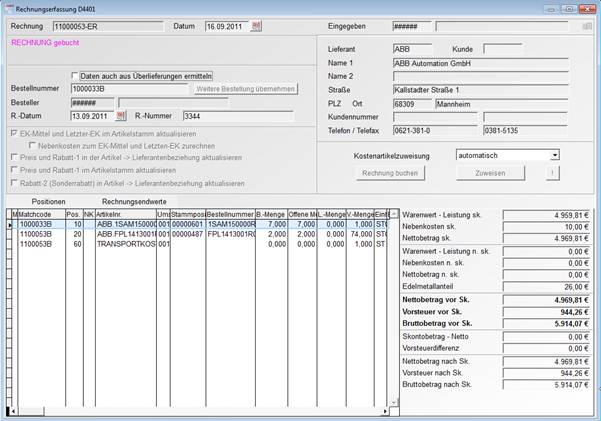The width and height of the screenshot is (601, 421).
Task: Switch to the Rechnungsendwerte tab
Action: [x=133, y=201]
